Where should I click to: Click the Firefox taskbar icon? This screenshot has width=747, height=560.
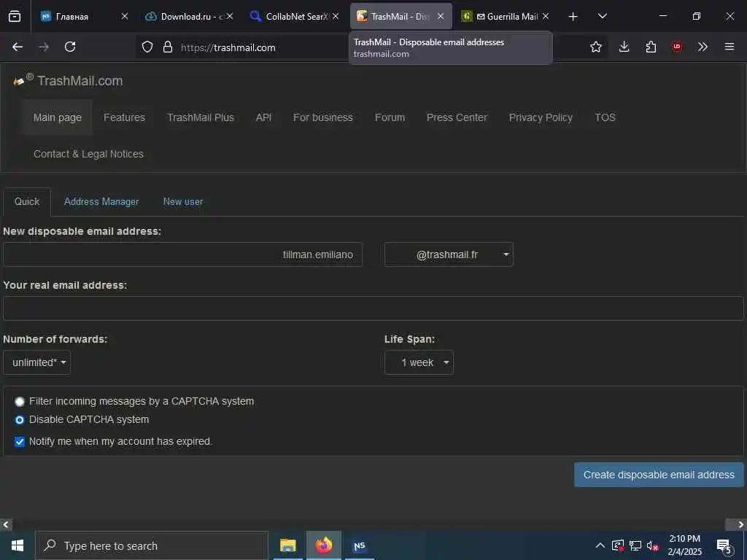[323, 545]
